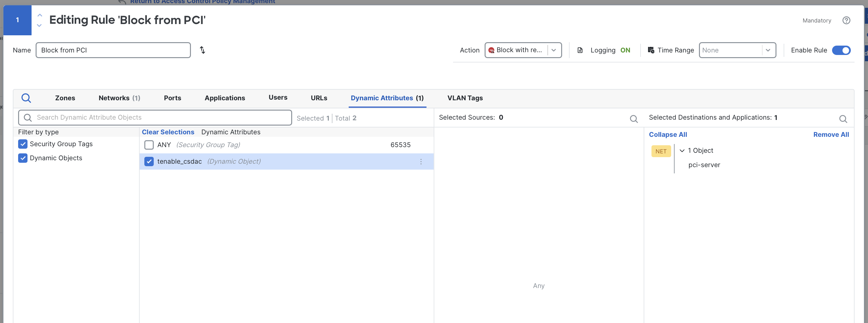Open the Action dropdown showing Block with reset
This screenshot has width=868, height=323.
(x=554, y=50)
